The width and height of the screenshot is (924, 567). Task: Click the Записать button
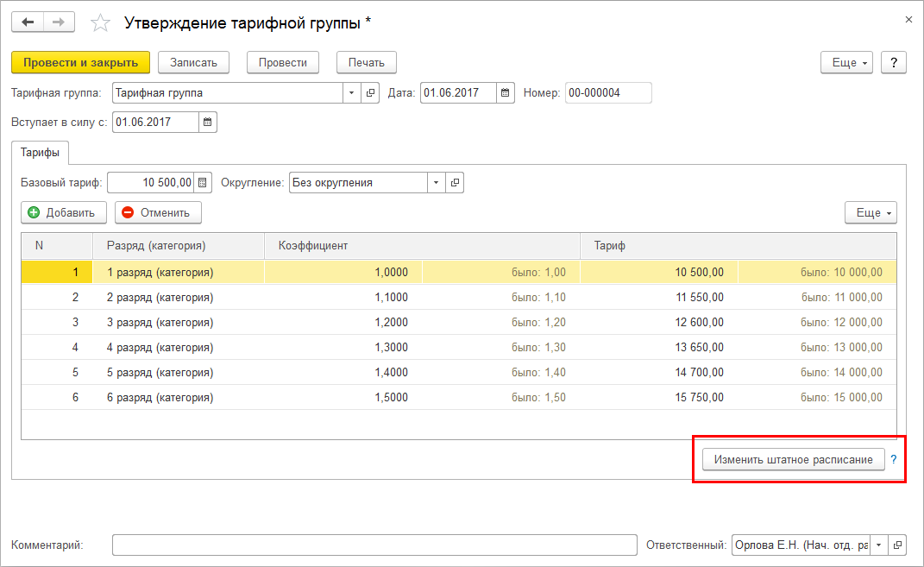[x=193, y=62]
